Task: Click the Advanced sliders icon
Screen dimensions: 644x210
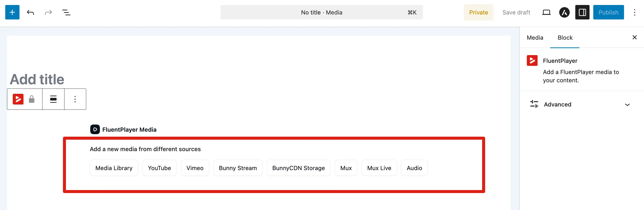Action: (x=534, y=104)
